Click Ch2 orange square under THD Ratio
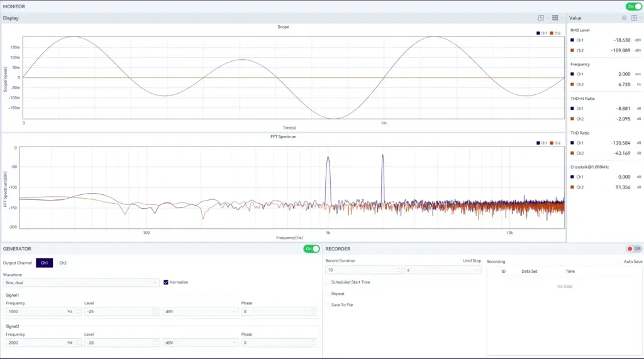Viewport: 644px width, 359px height. pyautogui.click(x=572, y=153)
